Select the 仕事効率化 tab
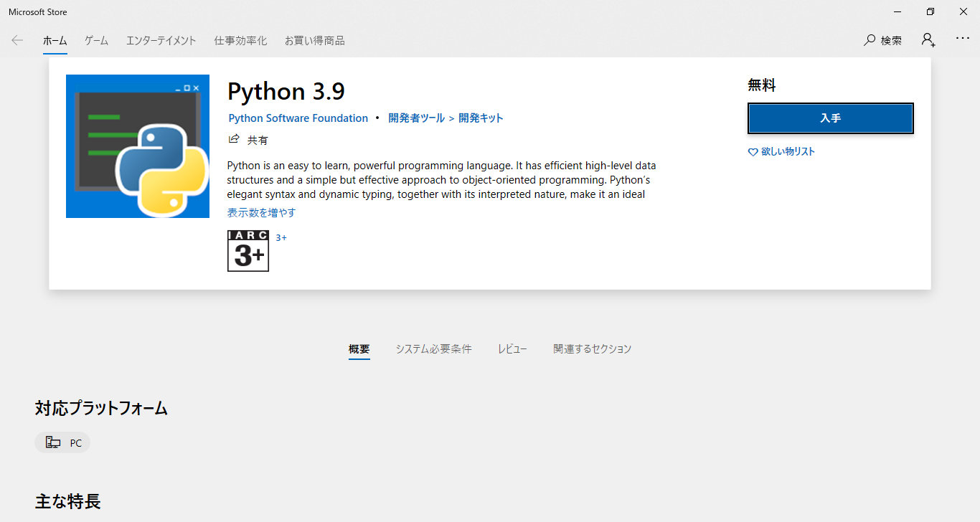This screenshot has height=522, width=980. pos(240,41)
